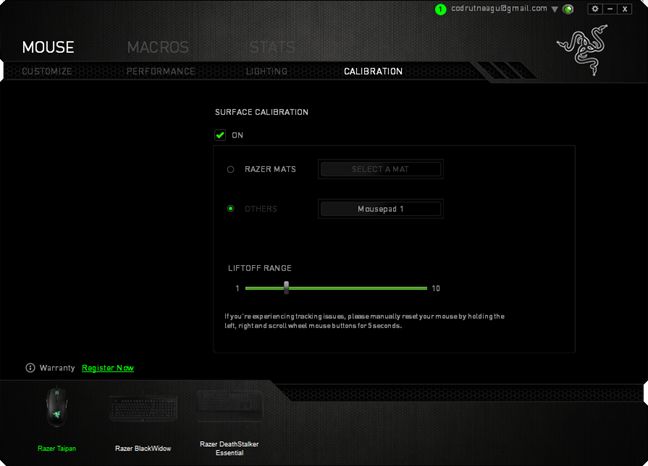648x466 pixels.
Task: Select the Razer Mats radio button
Action: click(x=231, y=169)
